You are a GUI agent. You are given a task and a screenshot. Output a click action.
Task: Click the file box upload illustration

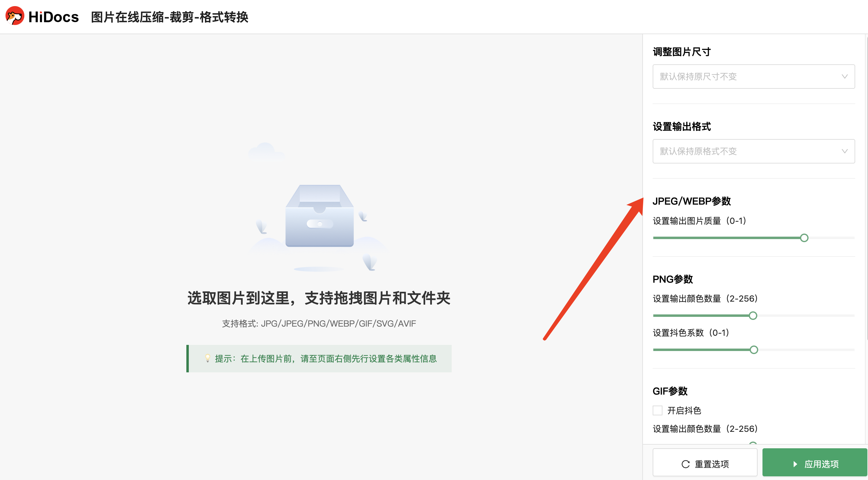click(319, 216)
